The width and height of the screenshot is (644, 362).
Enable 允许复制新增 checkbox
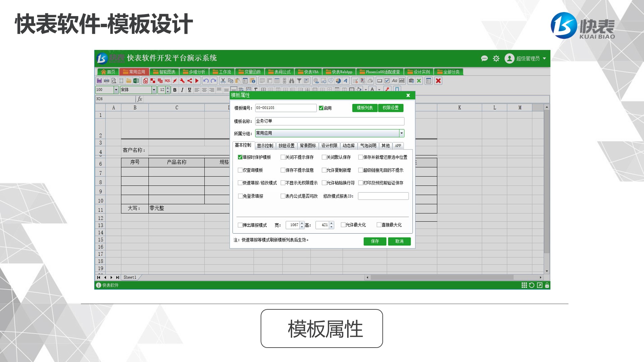[x=324, y=170]
